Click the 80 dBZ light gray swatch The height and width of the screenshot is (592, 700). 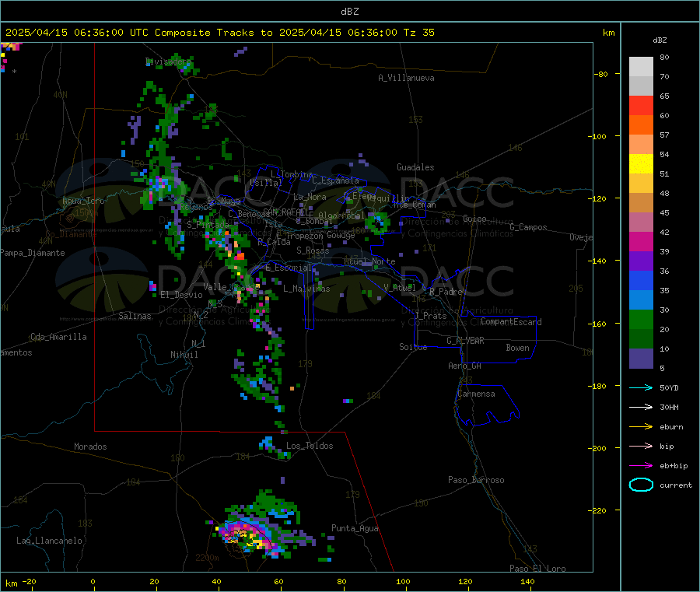pos(641,67)
